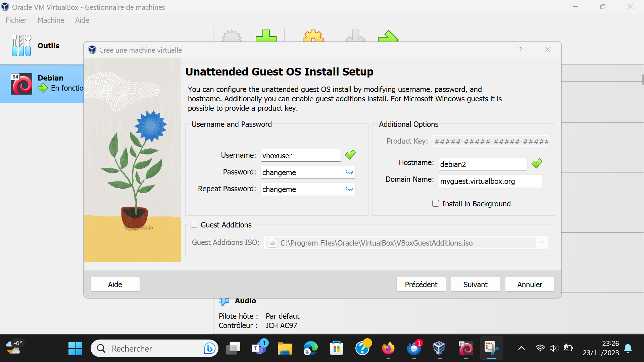644x362 pixels.
Task: Click the Repeat Password input field
Action: (x=308, y=189)
